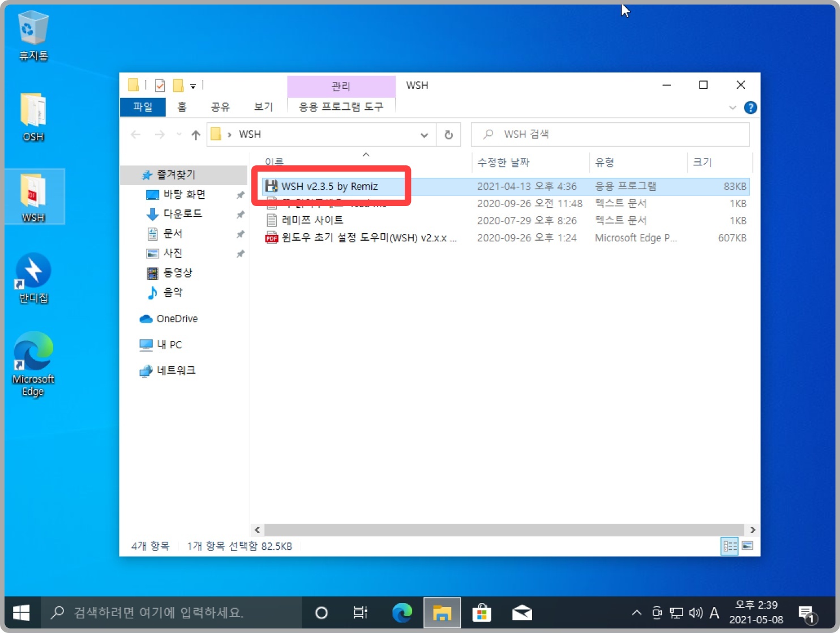
Task: Open the 응용 프로그램 도구 tab
Action: tap(341, 107)
